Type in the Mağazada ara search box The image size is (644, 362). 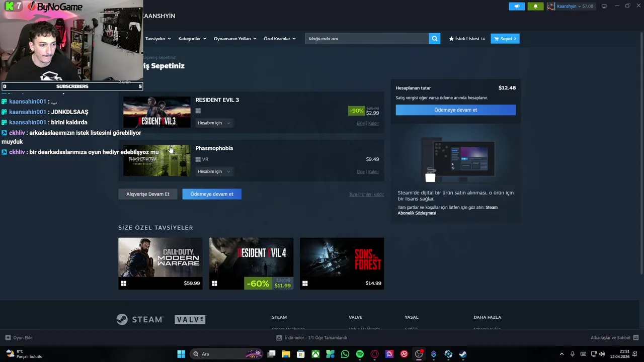pos(367,39)
